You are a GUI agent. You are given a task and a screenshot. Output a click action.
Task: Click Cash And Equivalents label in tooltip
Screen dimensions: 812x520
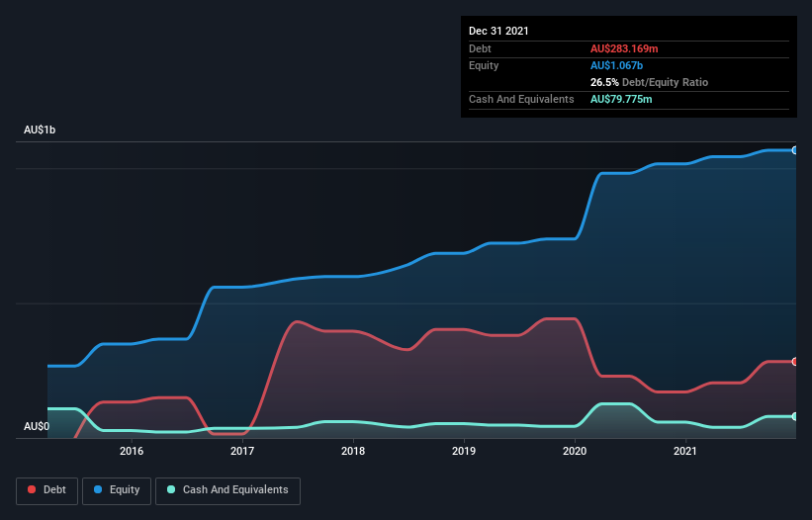pos(521,99)
